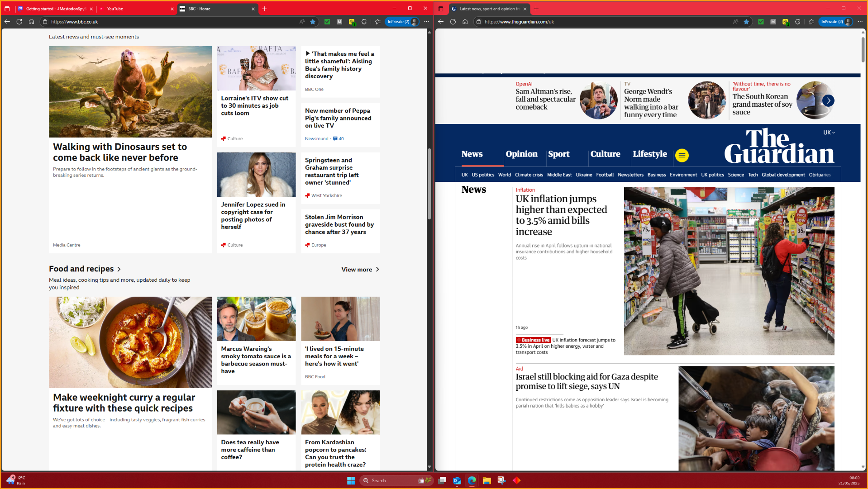Open Stolen Jim Morrison graveside bust story
Image resolution: width=868 pixels, height=489 pixels.
coord(339,224)
